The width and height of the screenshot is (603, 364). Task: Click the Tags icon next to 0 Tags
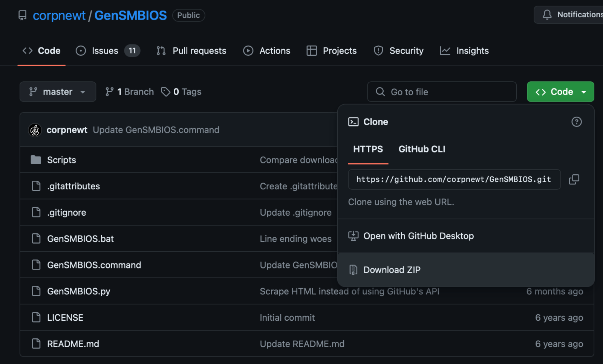(165, 92)
